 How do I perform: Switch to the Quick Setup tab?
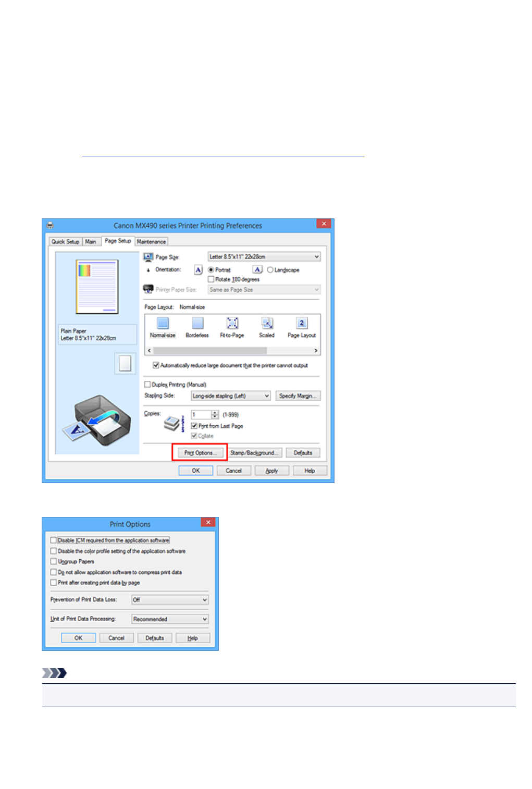click(x=66, y=242)
